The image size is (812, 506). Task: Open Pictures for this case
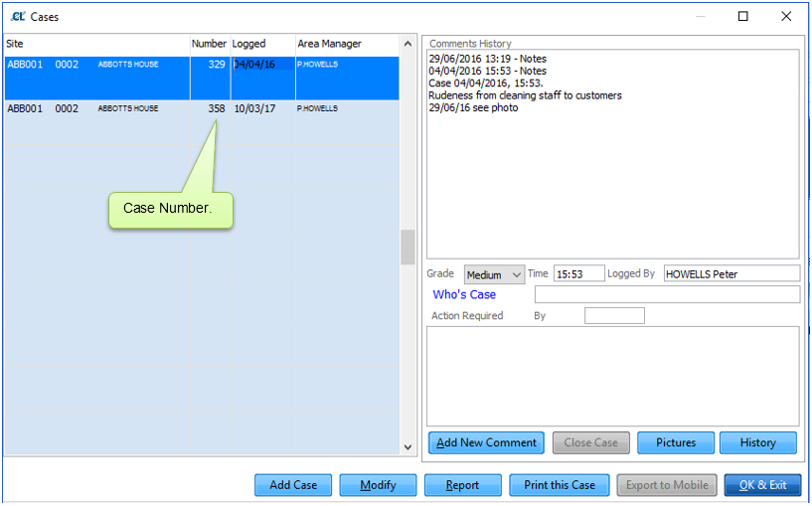pos(676,442)
